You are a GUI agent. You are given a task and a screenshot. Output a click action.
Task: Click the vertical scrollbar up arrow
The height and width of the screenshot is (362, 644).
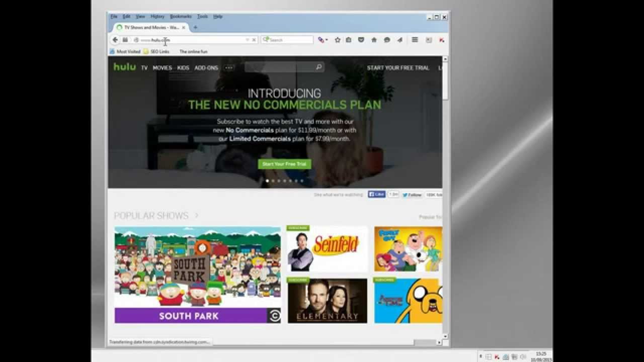[x=445, y=59]
